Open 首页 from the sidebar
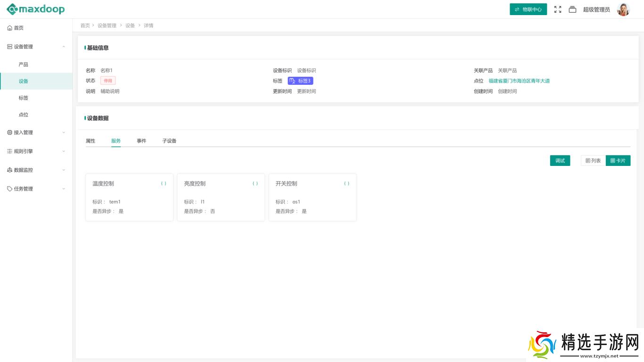The image size is (644, 362). click(19, 28)
